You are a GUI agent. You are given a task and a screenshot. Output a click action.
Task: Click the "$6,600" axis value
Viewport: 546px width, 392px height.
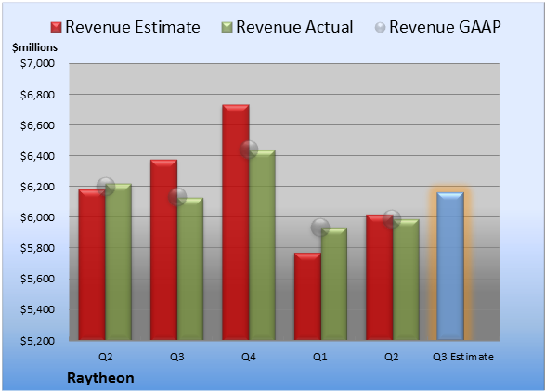[37, 125]
